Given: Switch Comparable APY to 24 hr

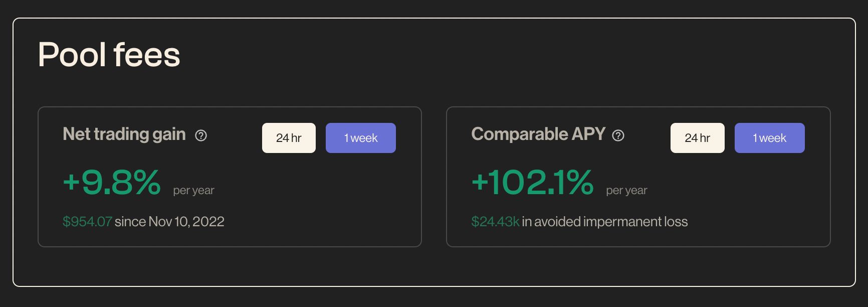Looking at the screenshot, I should 698,138.
